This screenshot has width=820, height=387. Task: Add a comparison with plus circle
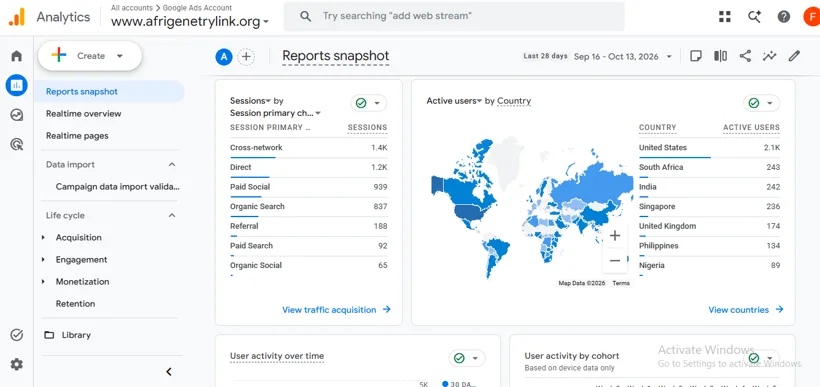tap(246, 56)
